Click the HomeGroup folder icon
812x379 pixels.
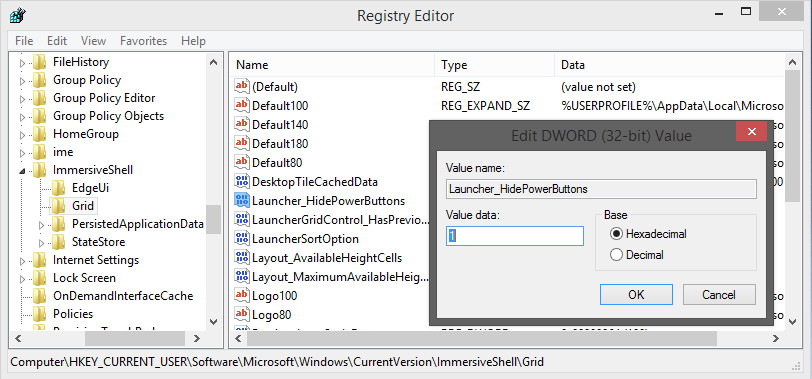coord(39,135)
